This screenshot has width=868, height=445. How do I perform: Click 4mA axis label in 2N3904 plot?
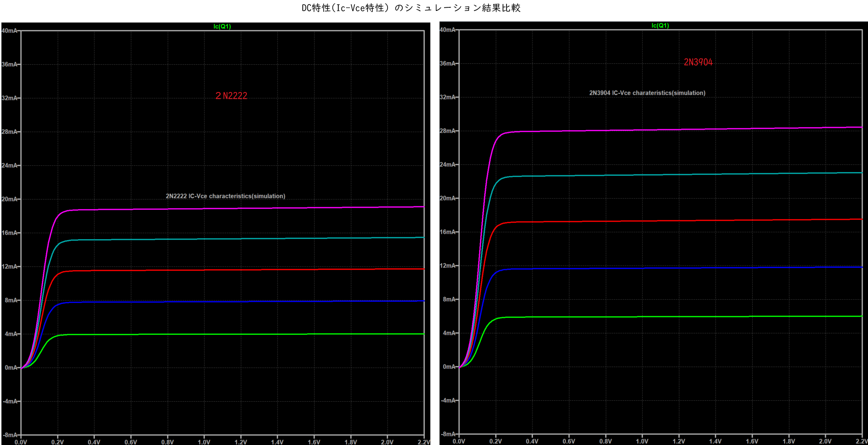(449, 333)
